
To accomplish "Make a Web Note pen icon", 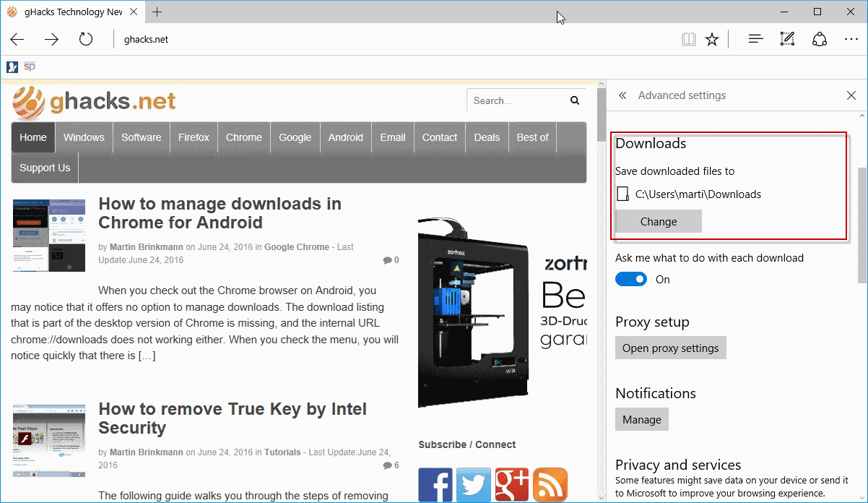I will pyautogui.click(x=788, y=39).
